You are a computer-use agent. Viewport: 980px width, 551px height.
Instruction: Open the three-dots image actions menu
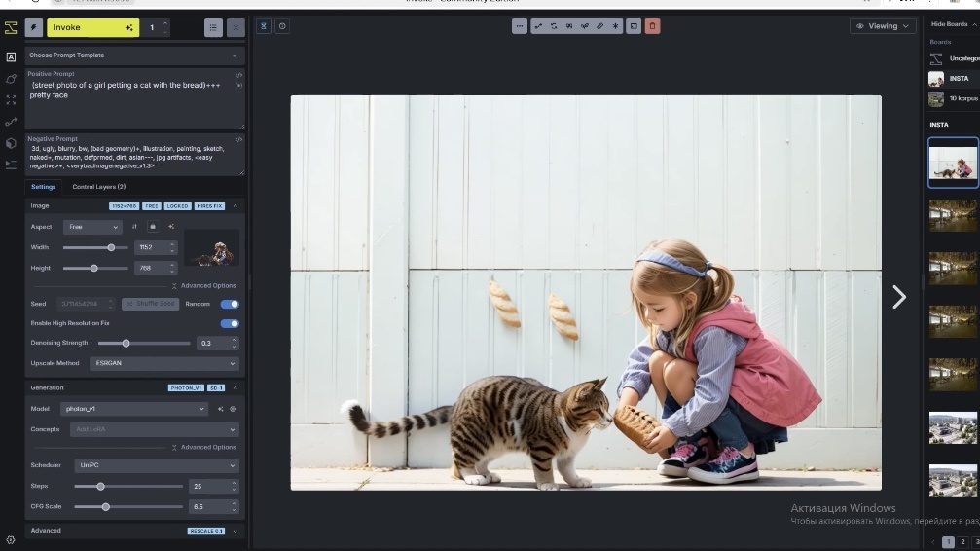tap(520, 26)
